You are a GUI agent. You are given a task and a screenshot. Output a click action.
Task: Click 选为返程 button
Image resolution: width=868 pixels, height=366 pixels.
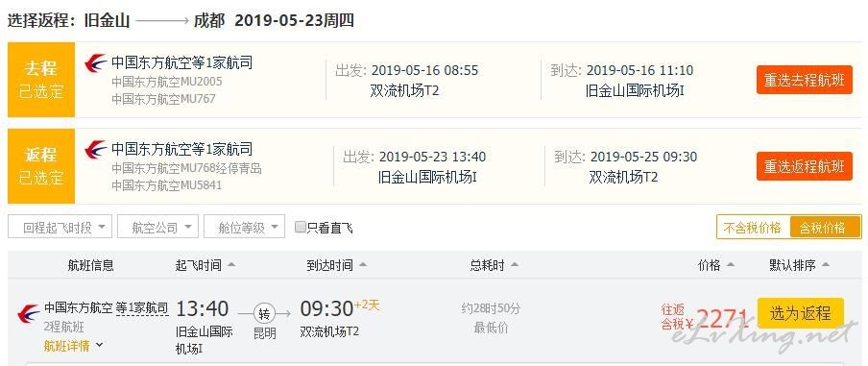[801, 313]
